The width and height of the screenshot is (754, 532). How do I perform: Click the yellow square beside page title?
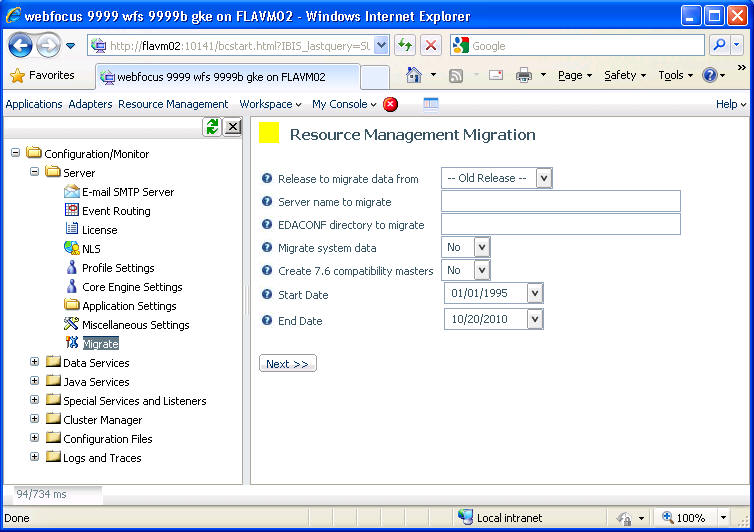269,134
